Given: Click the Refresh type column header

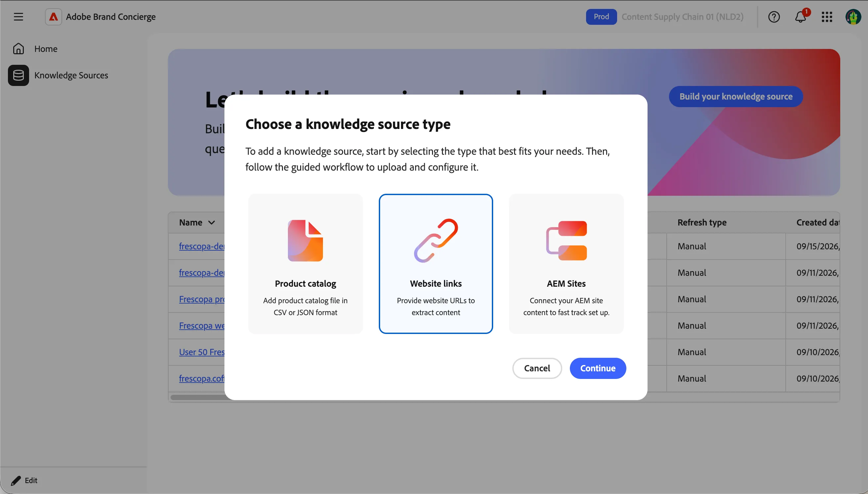Looking at the screenshot, I should (702, 223).
